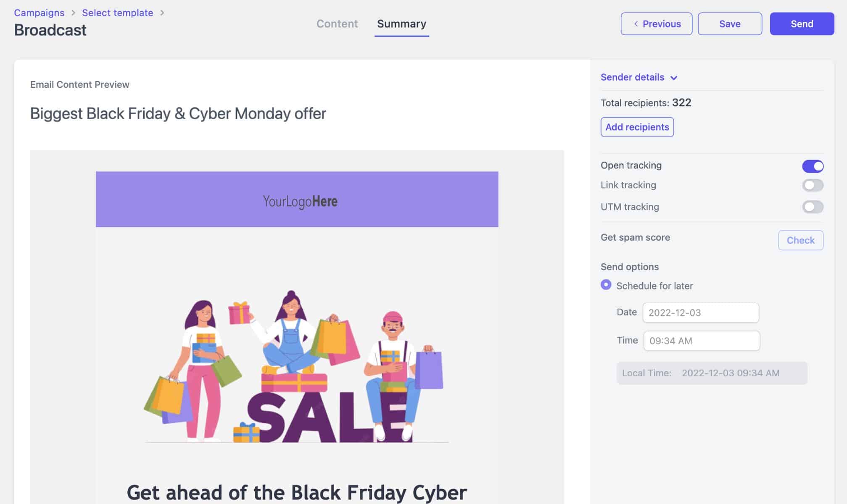This screenshot has height=504, width=847.
Task: Click the Send broadcast button
Action: [x=801, y=24]
